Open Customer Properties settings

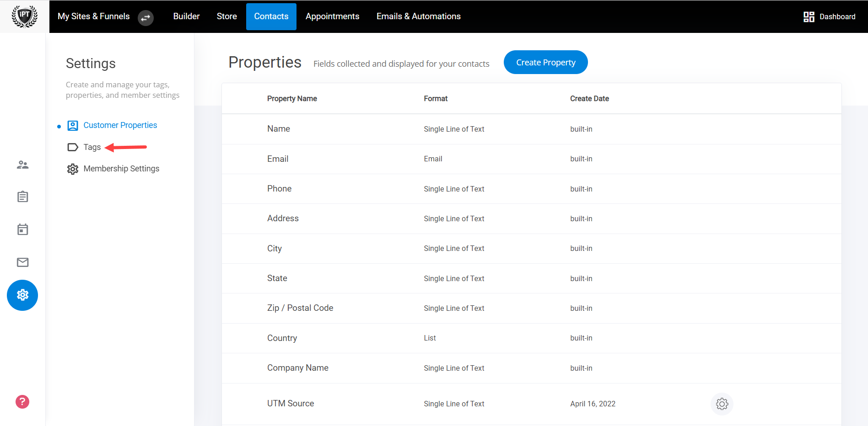pyautogui.click(x=120, y=125)
